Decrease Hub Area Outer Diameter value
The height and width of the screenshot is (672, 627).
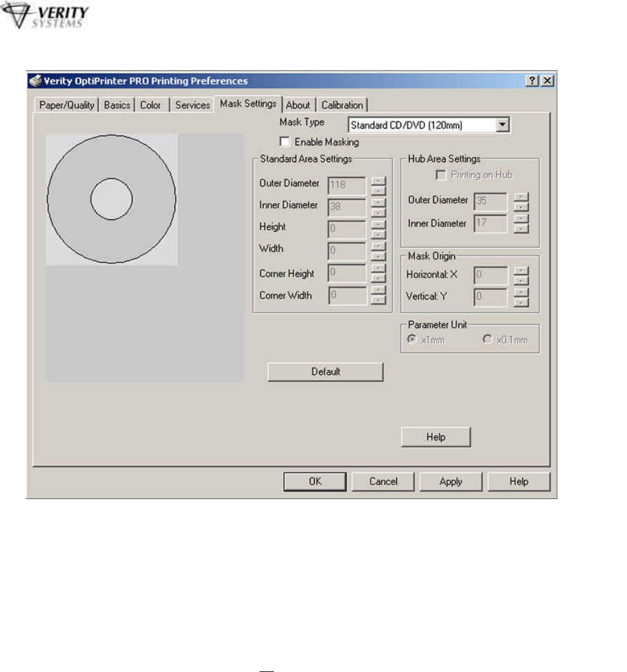point(521,207)
